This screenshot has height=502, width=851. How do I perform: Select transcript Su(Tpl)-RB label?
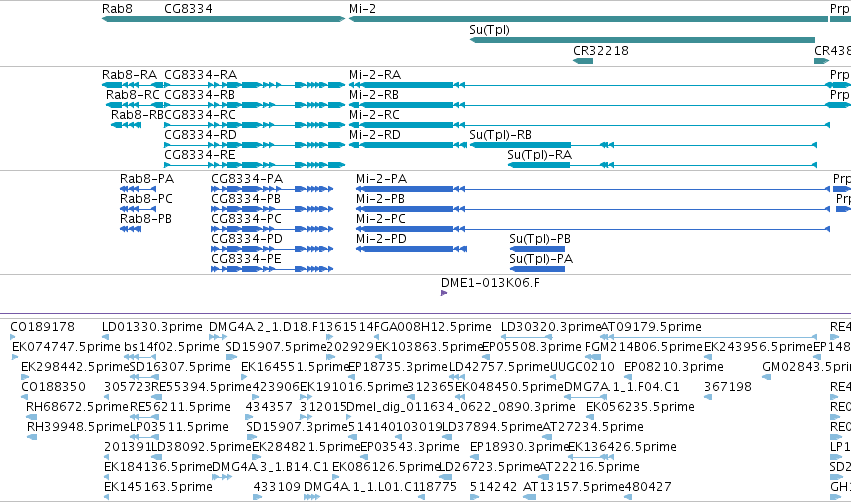(x=500, y=135)
